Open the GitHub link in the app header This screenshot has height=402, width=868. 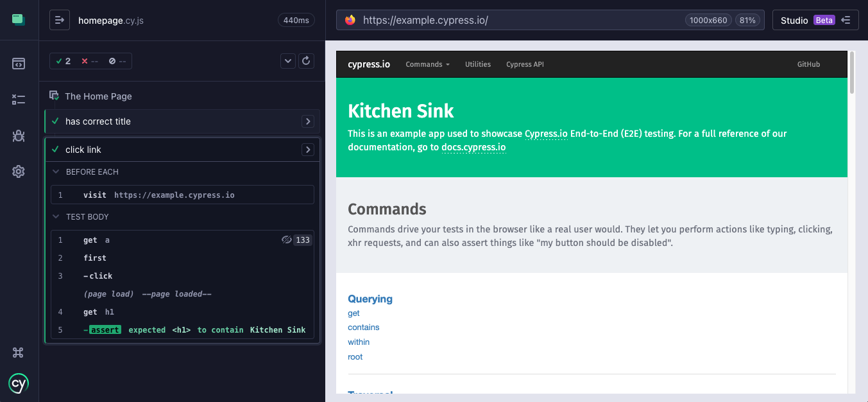pyautogui.click(x=808, y=64)
